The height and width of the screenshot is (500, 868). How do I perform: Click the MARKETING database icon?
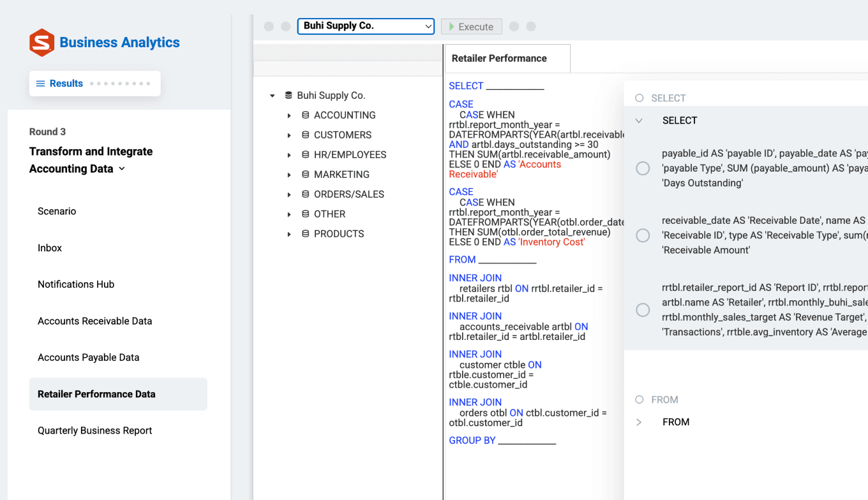click(306, 175)
